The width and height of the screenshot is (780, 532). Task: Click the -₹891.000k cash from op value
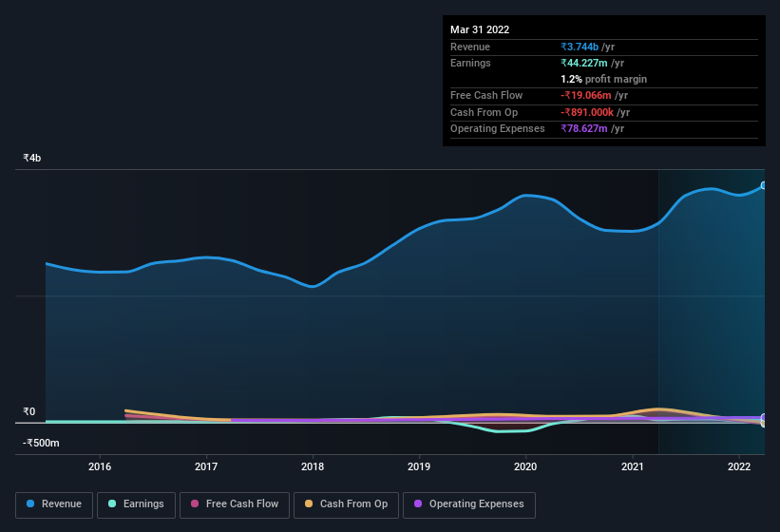(x=587, y=112)
